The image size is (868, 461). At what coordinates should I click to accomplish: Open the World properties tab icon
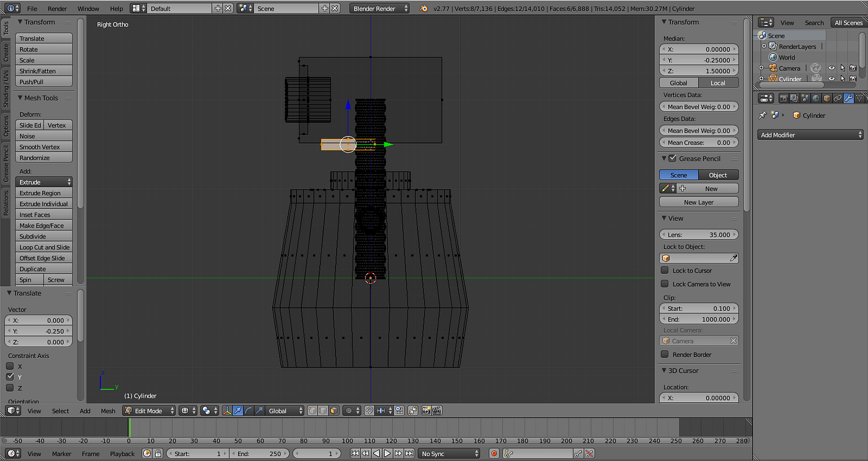coord(816,98)
